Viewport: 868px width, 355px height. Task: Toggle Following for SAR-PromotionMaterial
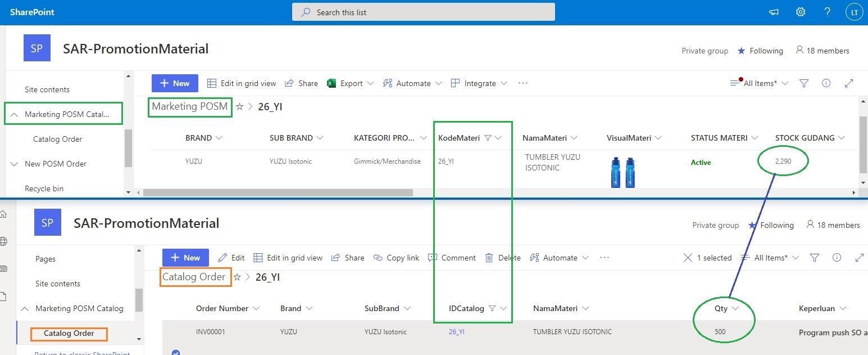click(760, 51)
